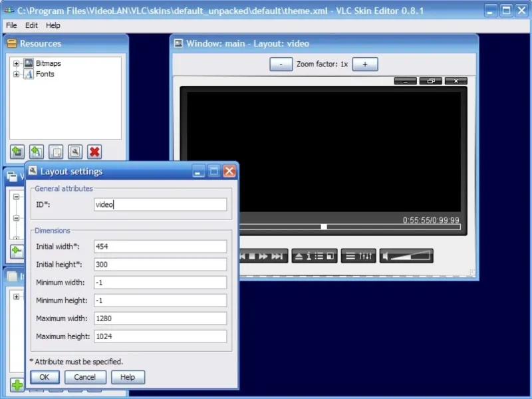Screen dimensions: 532x399
Task: Click the skin preview close X button
Action: click(x=456, y=81)
